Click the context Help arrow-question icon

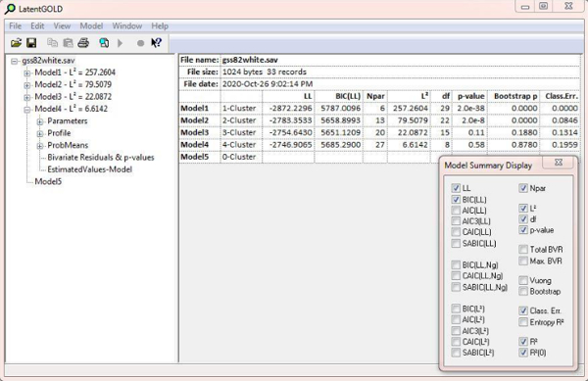(x=156, y=43)
